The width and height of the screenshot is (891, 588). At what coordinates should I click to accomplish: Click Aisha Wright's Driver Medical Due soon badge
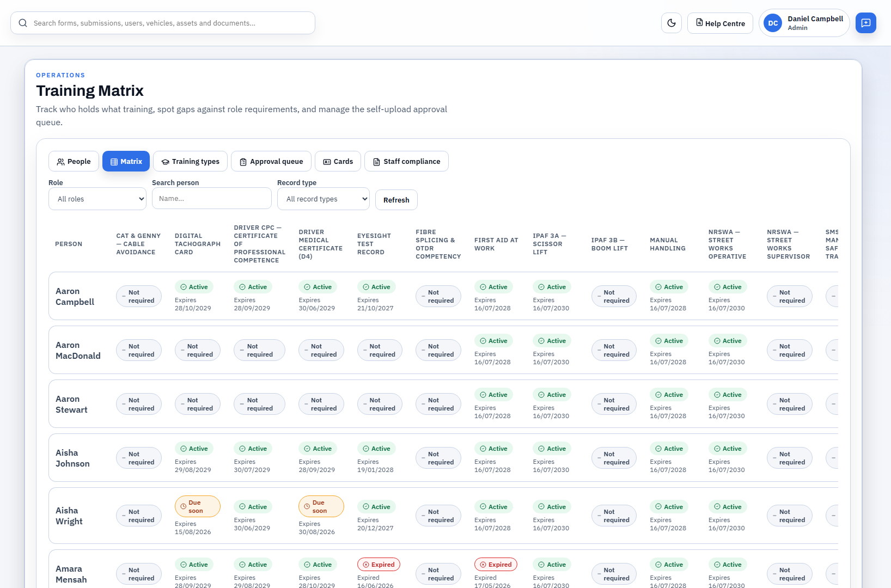pyautogui.click(x=321, y=506)
